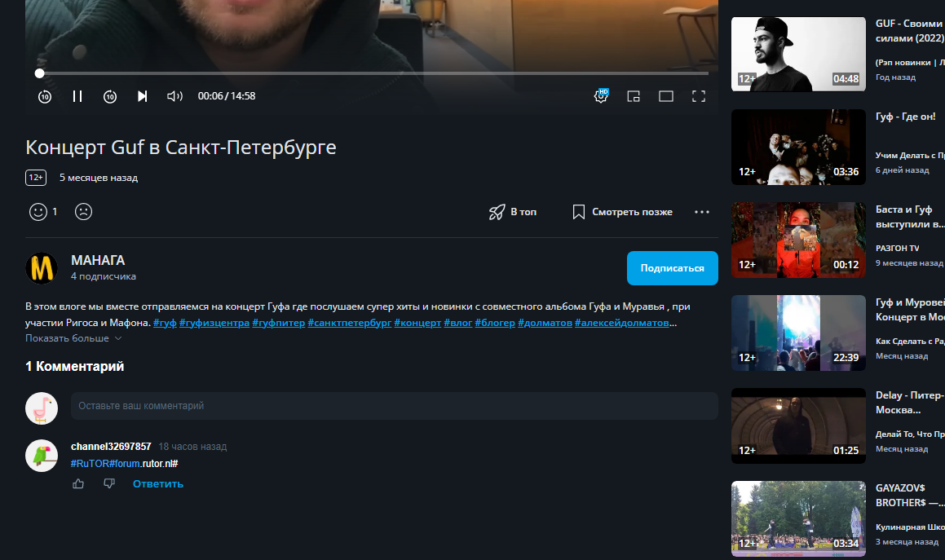945x560 pixels.
Task: Open Баста и Гуф выступили title
Action: tap(910, 217)
